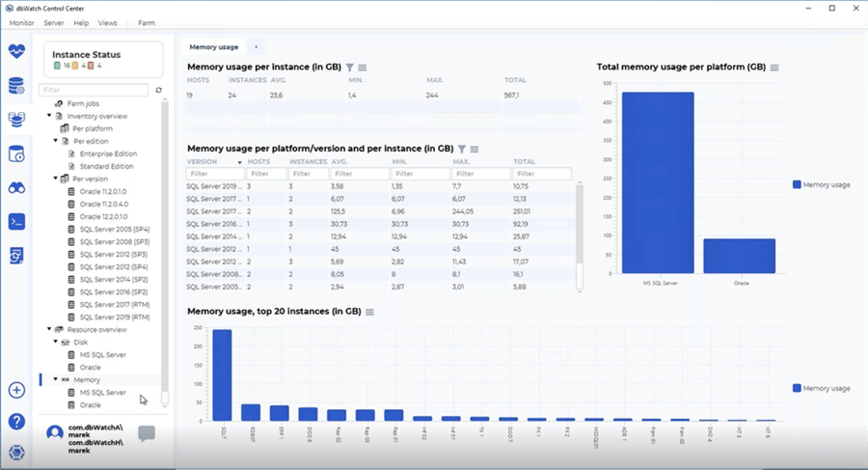Select Oracle 11.2.0.1.0 tree item

pyautogui.click(x=103, y=191)
